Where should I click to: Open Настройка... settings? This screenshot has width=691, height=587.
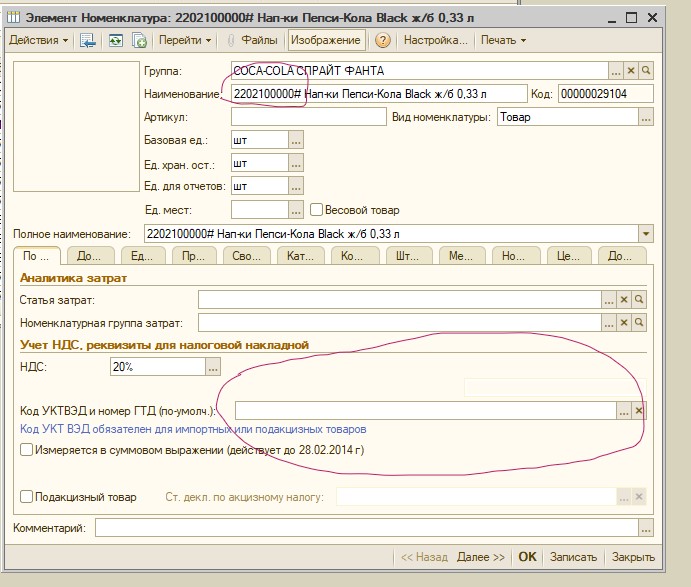tap(435, 40)
